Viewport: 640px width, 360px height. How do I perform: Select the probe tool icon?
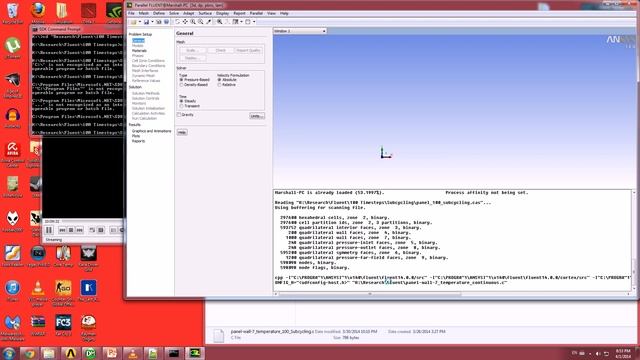coord(209,22)
